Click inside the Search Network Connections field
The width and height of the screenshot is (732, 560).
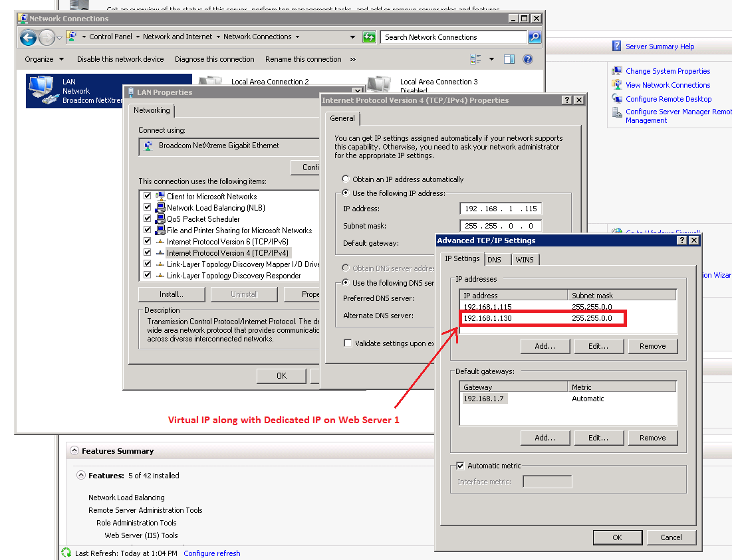[x=452, y=37]
